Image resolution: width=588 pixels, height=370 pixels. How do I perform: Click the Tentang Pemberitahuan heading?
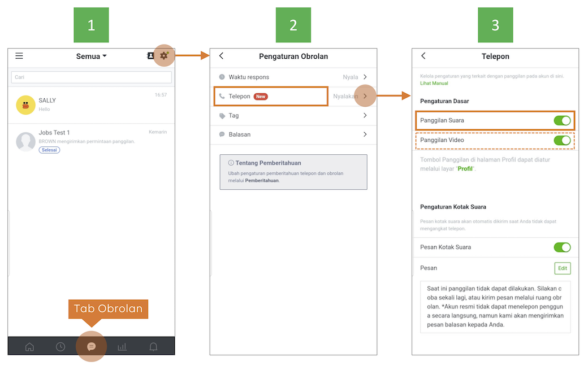coord(268,163)
